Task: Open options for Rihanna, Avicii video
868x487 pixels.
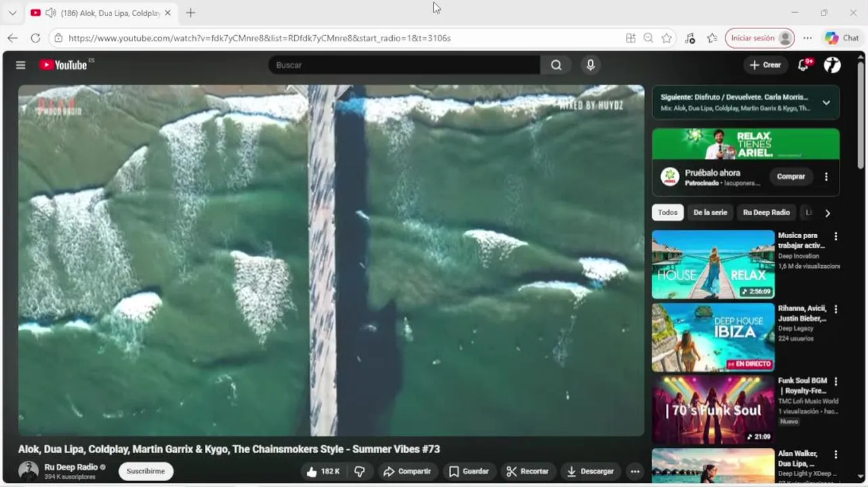Action: [x=836, y=309]
